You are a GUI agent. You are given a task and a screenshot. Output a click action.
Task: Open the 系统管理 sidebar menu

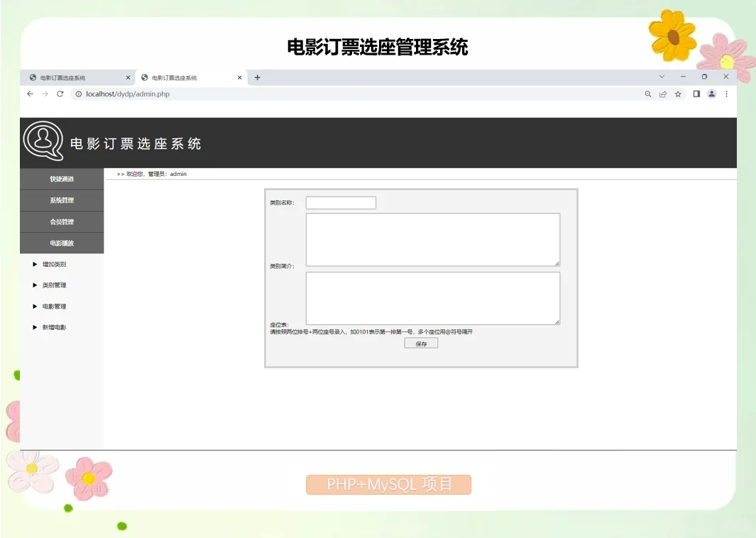(x=61, y=200)
